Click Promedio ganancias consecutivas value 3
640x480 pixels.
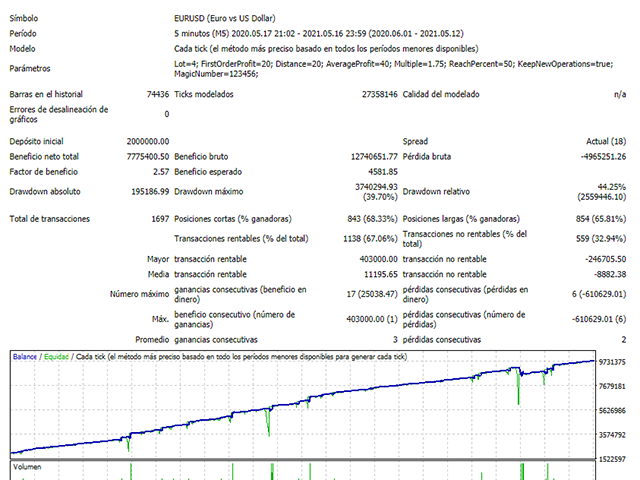[x=395, y=340]
